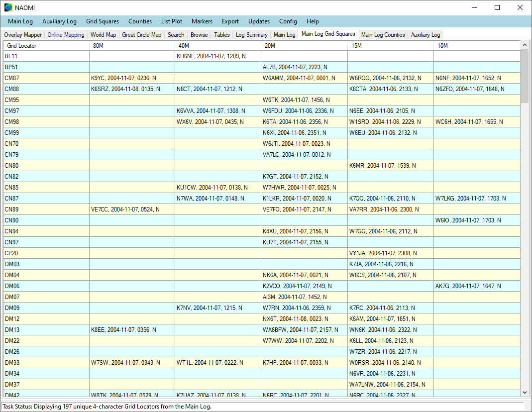Open the Config menu

coord(288,21)
